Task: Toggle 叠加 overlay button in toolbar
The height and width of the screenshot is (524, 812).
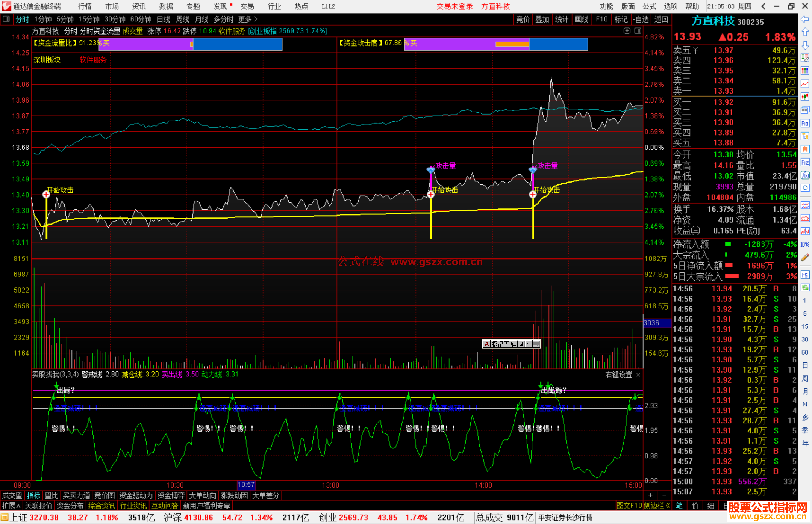Action: 542,19
